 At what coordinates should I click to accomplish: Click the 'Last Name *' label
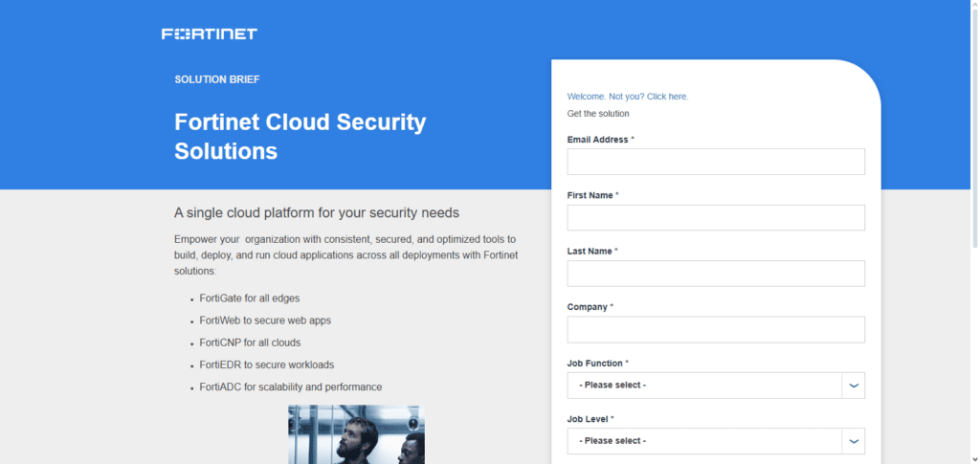pyautogui.click(x=592, y=251)
